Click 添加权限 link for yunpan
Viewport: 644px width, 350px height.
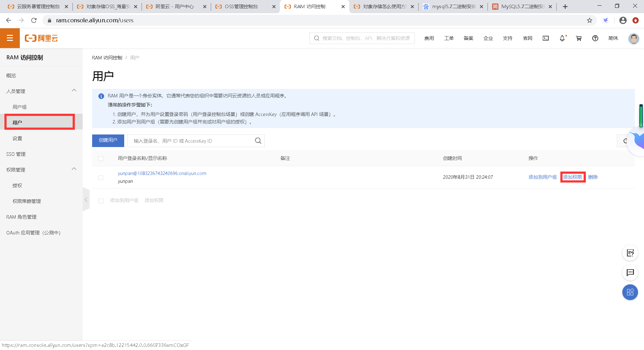(572, 177)
